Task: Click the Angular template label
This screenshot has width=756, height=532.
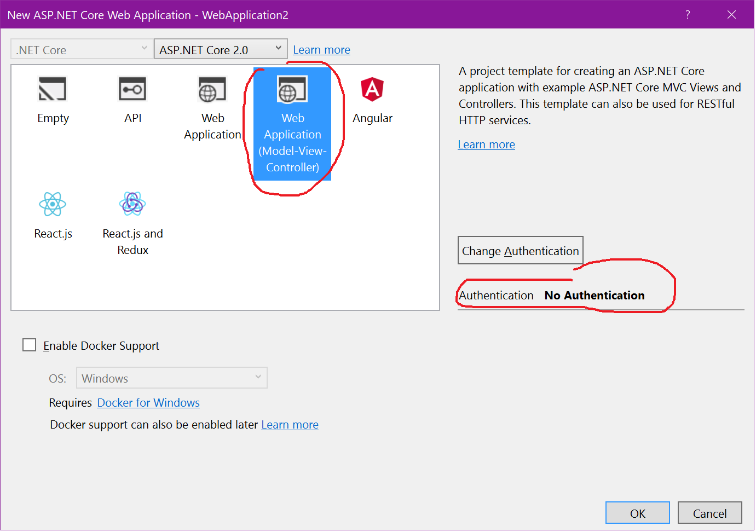Action: point(373,118)
